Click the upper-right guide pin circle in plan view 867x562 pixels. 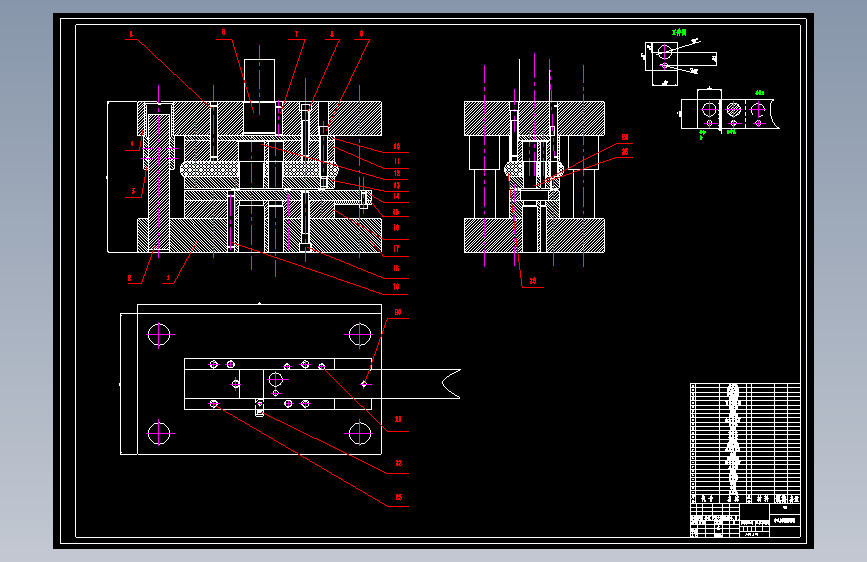tap(360, 335)
